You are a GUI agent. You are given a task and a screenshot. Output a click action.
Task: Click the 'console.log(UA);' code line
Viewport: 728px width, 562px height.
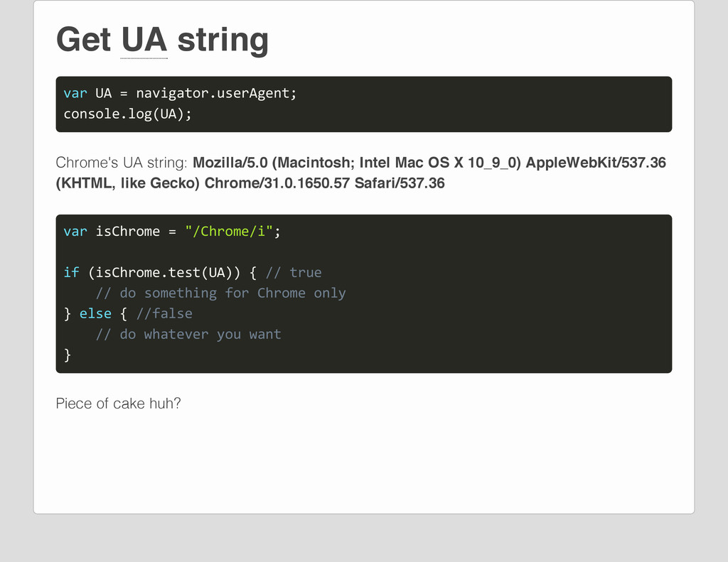[x=127, y=114]
